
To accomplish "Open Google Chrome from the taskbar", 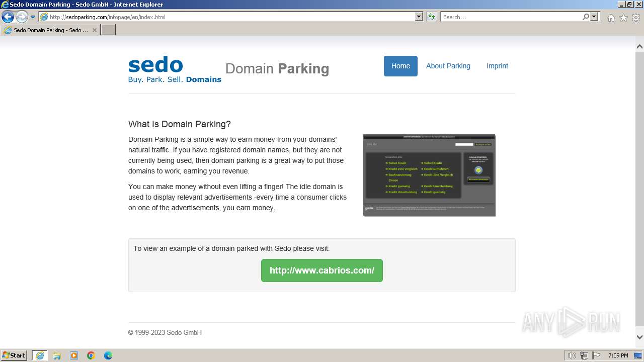I will tap(91, 355).
